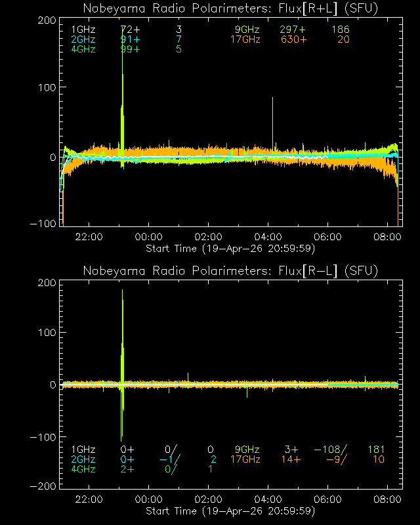Click the -200 y-axis label of bottom plot
Image resolution: width=420 pixels, height=525 pixels.
[43, 486]
